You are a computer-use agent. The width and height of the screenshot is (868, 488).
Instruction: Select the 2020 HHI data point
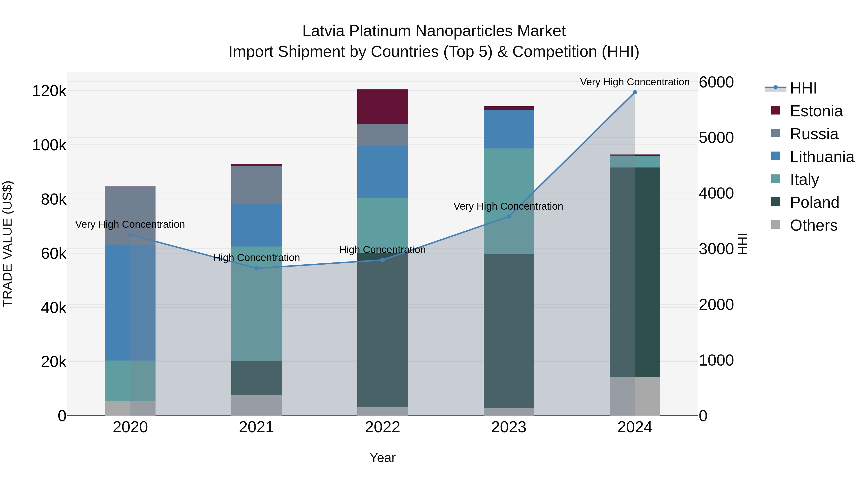pos(130,235)
